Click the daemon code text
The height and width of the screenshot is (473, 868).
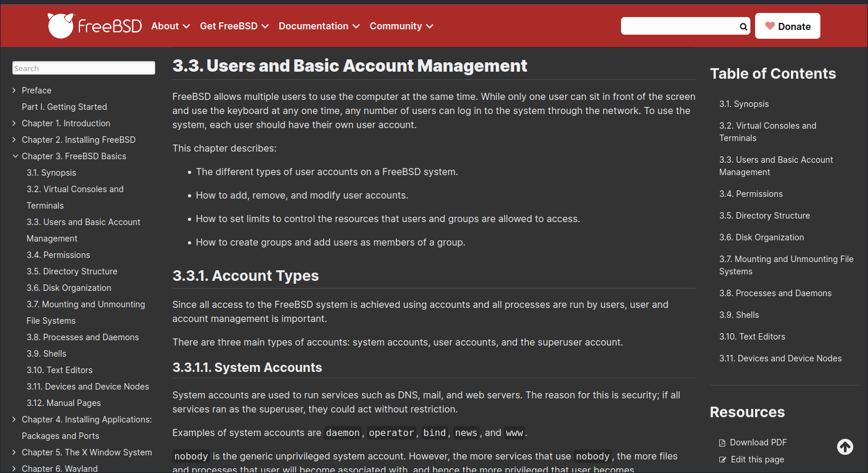pyautogui.click(x=343, y=433)
